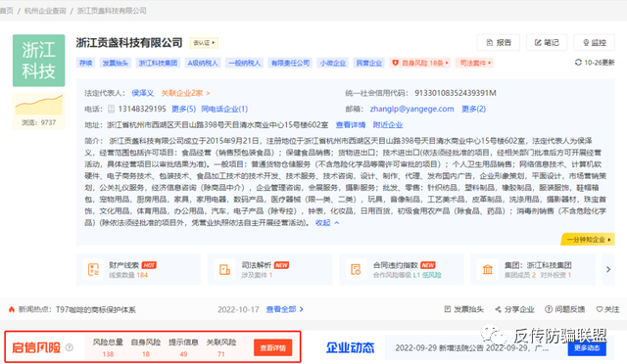The width and height of the screenshot is (627, 364).
Task: Click the help icon beside 启信风险
Action: point(70,347)
